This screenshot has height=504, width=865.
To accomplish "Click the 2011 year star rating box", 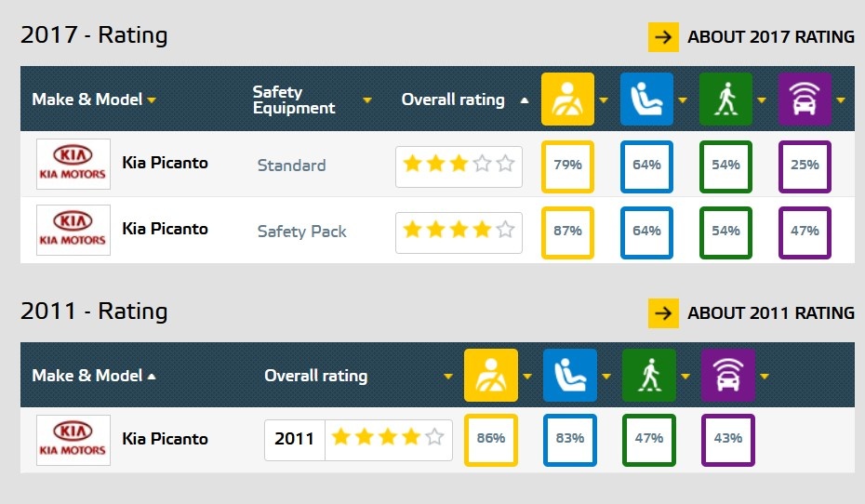I will pos(358,440).
